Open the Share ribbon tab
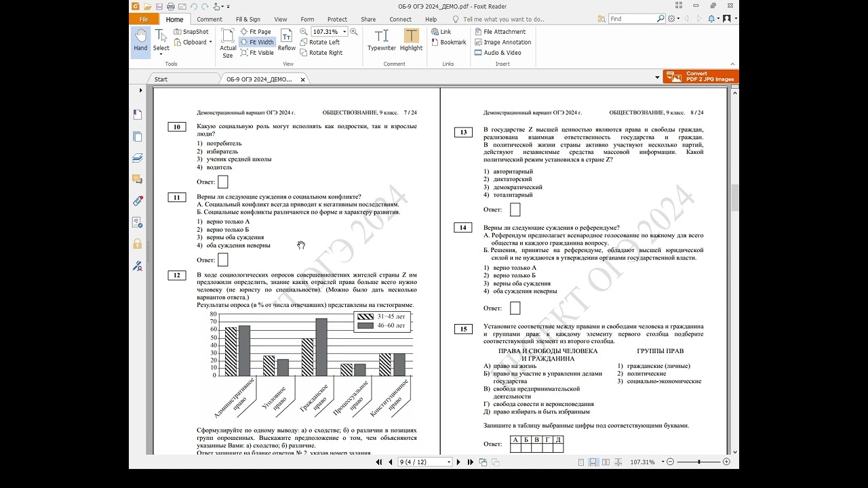Viewport: 868px width, 488px height. [368, 19]
